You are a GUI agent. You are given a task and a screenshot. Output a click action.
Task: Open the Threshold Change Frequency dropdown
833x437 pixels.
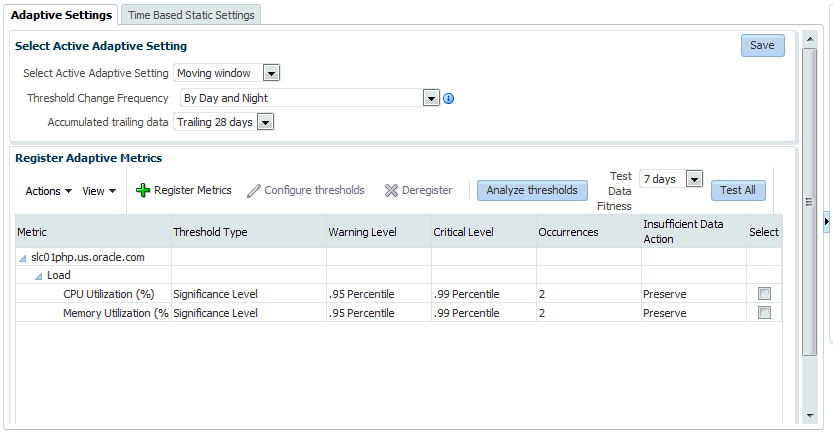431,98
